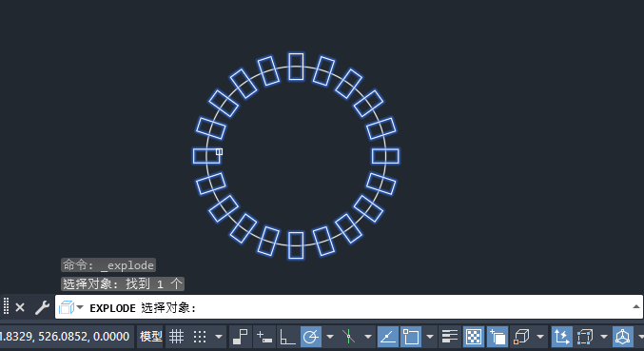
Task: Toggle transparency display
Action: 474,337
